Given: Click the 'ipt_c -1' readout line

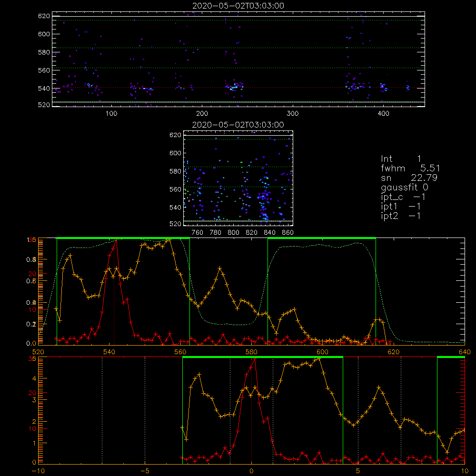Looking at the screenshot, I should [x=403, y=197].
